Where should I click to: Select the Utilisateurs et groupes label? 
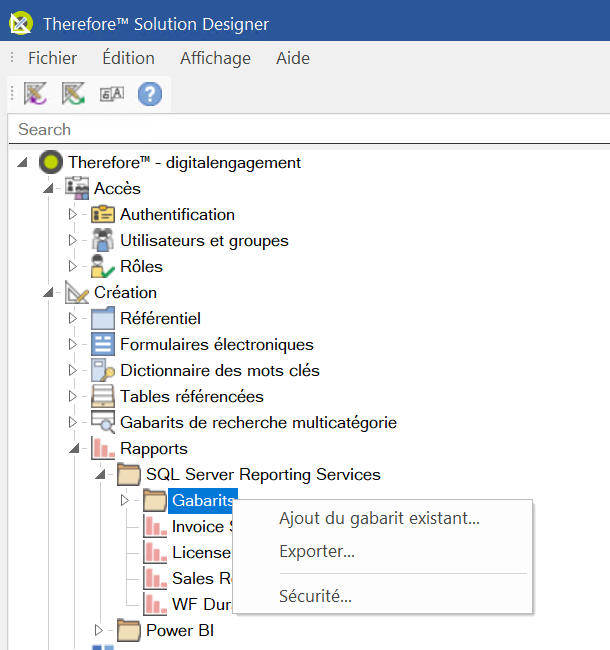(204, 240)
